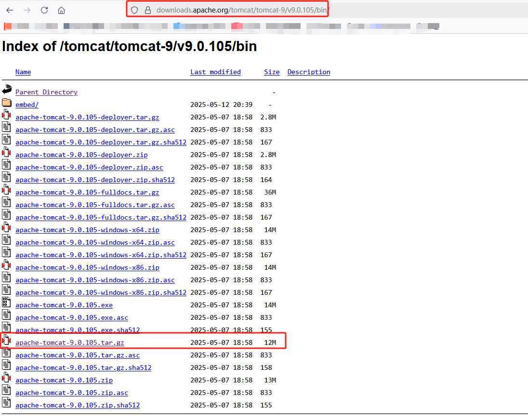
Task: Click the document icon beside deployer.tar.gz.asc
Action: [x=6, y=127]
